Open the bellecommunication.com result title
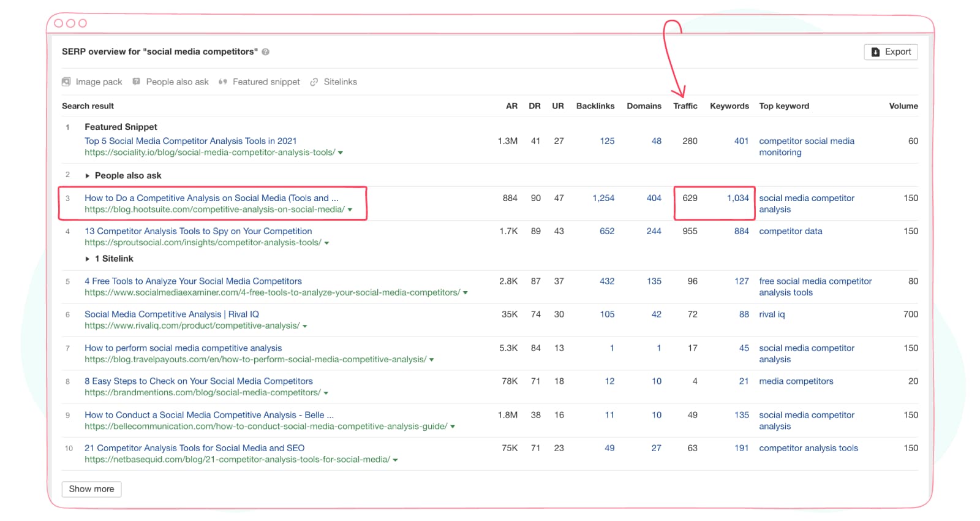Screen dimensions: 980x521 (209, 415)
